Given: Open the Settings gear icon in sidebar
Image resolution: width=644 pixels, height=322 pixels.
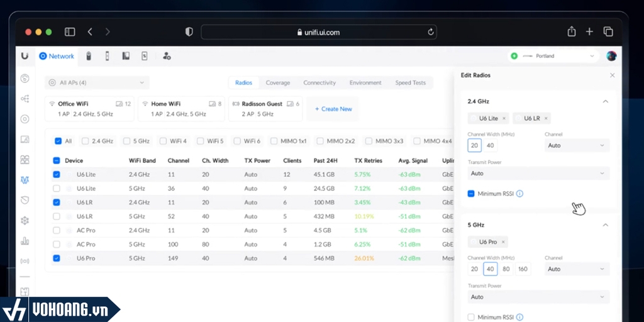Looking at the screenshot, I should pyautogui.click(x=25, y=221).
